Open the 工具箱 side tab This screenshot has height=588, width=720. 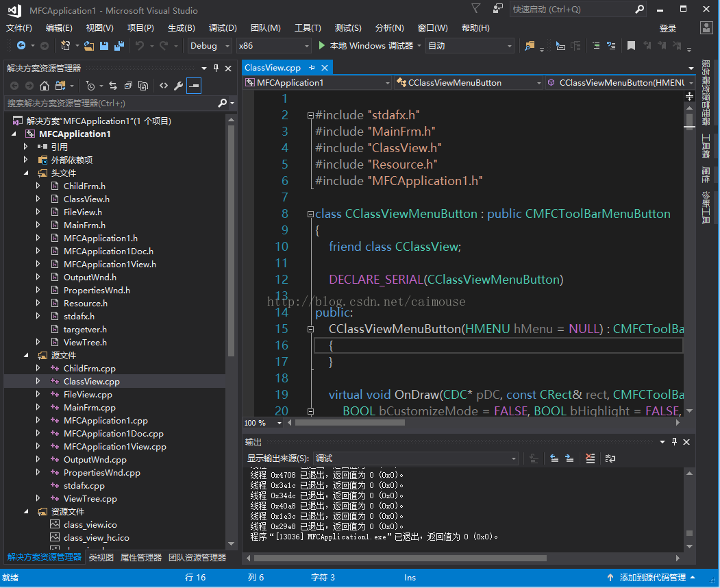point(706,146)
